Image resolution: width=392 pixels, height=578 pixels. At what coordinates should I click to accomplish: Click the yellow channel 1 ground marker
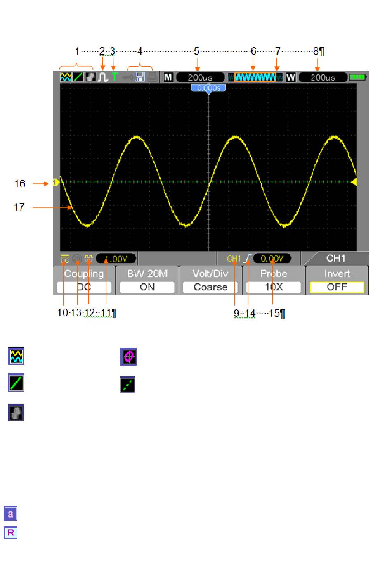click(56, 182)
